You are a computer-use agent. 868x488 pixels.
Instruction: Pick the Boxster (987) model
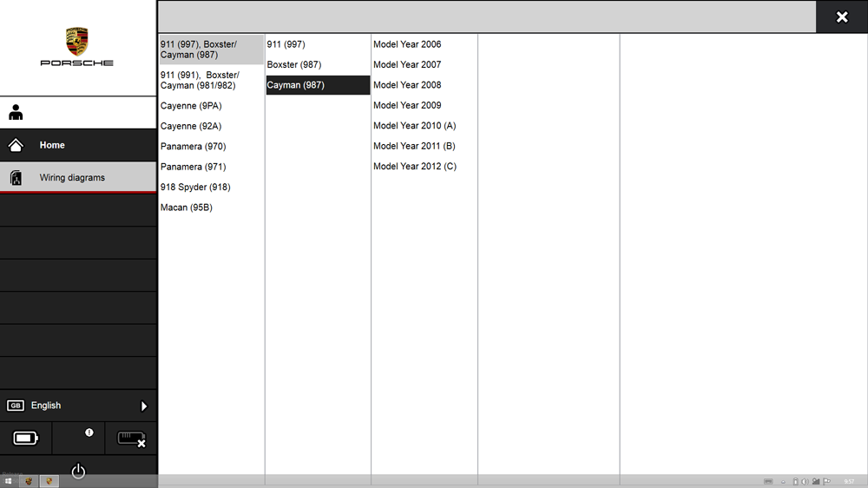[318, 65]
